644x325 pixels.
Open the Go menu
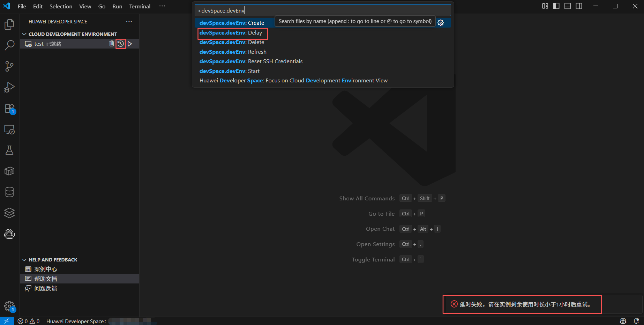[102, 6]
